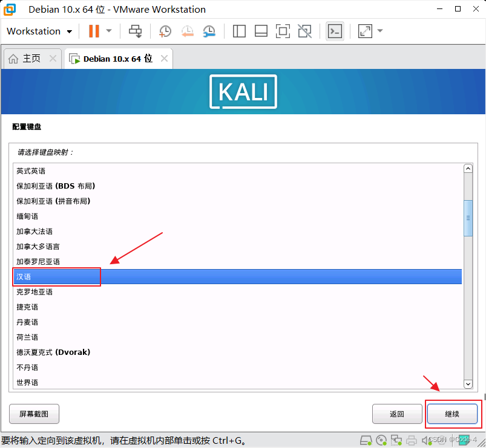Click the sound card status icon
The image size is (486, 448).
point(427,440)
